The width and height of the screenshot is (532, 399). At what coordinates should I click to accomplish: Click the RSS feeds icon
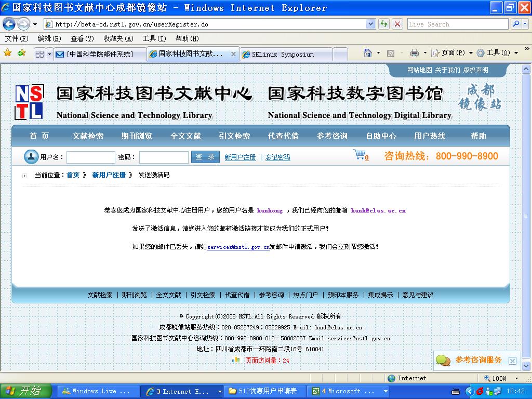click(391, 54)
